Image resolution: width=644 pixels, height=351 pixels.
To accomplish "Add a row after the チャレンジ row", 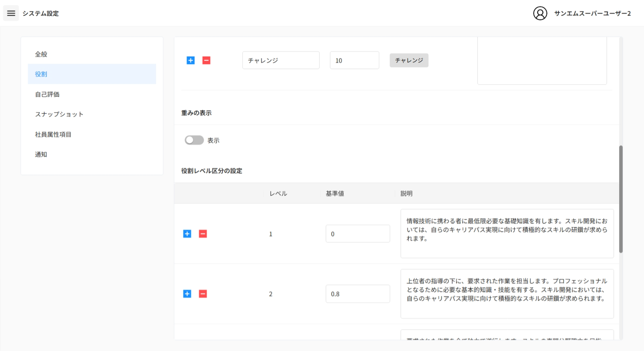I will [x=191, y=60].
